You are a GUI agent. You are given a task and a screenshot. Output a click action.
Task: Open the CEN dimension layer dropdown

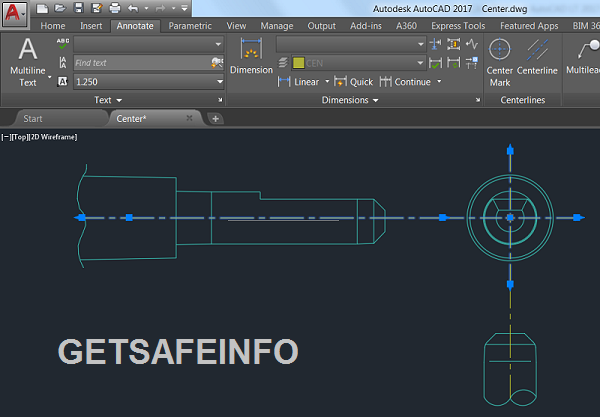(359, 63)
